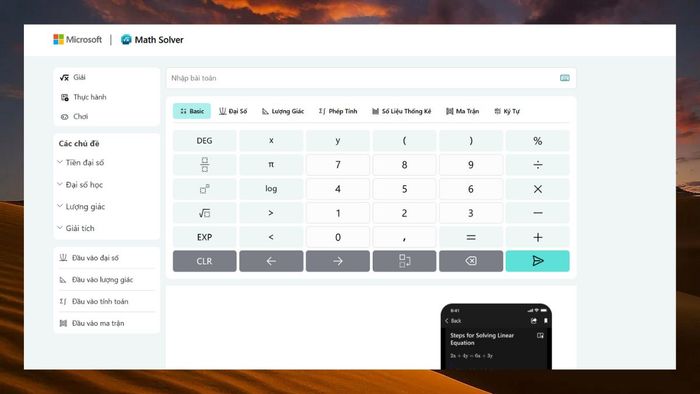Submit the problem with the send arrow
The height and width of the screenshot is (394, 700).
pyautogui.click(x=538, y=261)
